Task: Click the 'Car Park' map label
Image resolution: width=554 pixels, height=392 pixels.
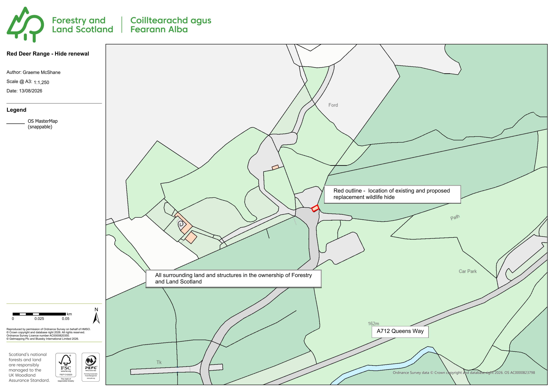Action: pos(468,271)
